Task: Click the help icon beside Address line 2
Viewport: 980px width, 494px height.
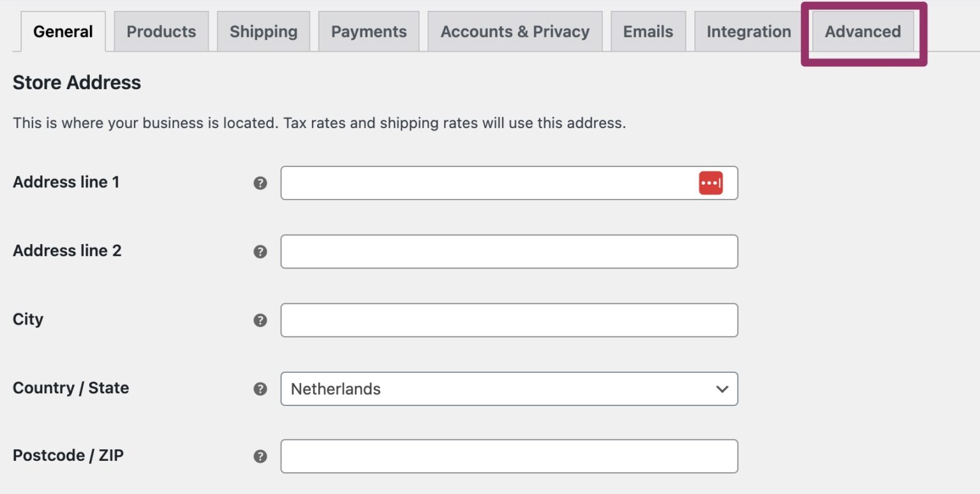Action: [x=260, y=251]
